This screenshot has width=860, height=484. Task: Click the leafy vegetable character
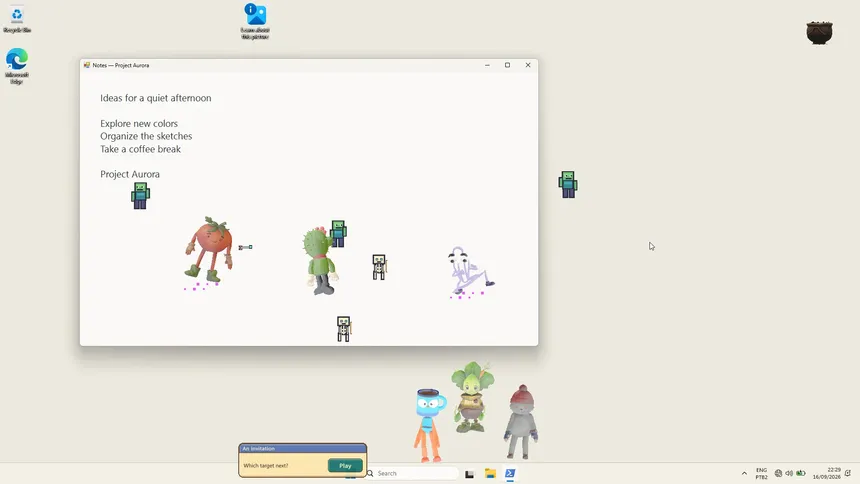(x=472, y=397)
